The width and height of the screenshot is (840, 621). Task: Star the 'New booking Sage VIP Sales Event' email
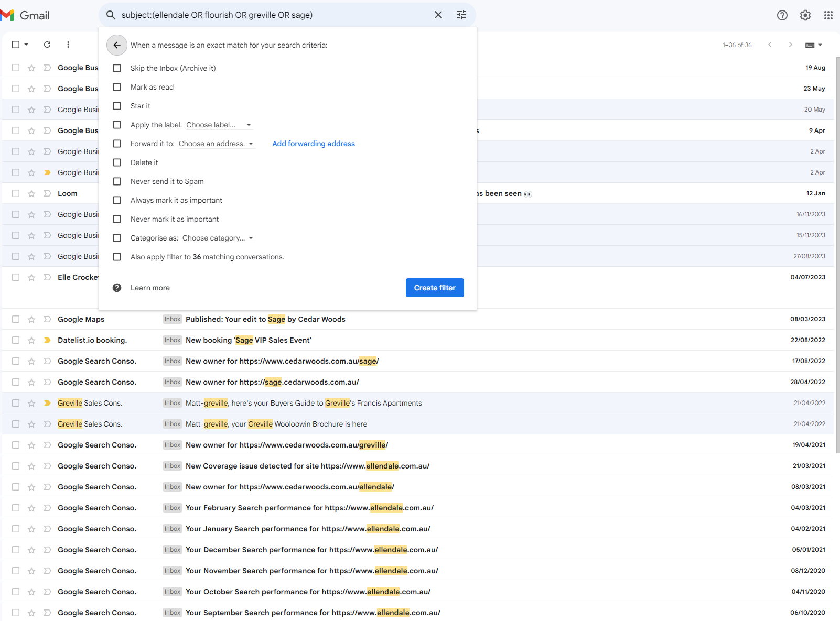tap(31, 340)
